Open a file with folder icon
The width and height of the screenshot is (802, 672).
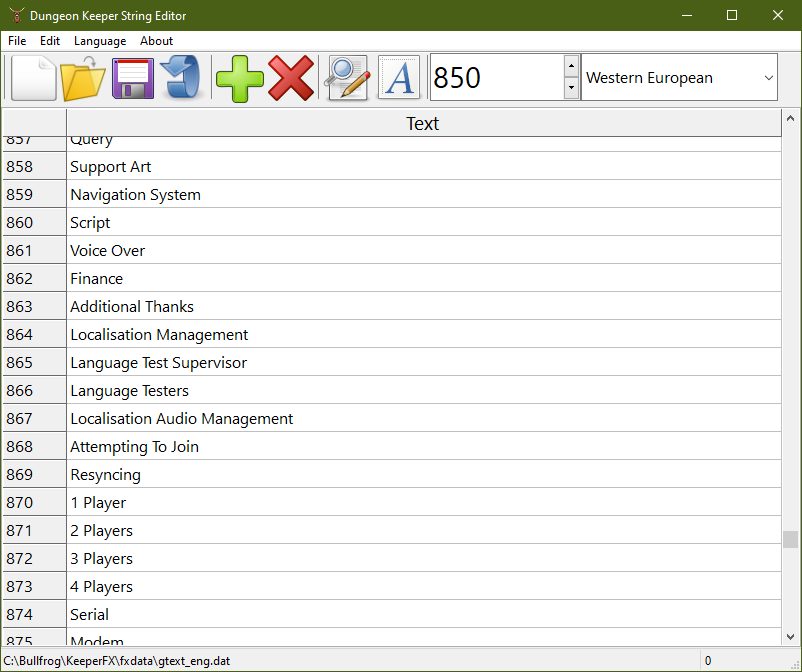click(83, 78)
